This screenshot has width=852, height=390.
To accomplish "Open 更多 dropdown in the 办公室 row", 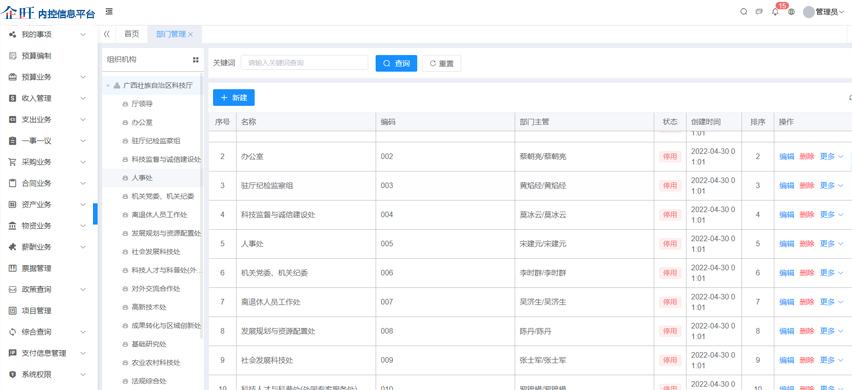I will point(831,156).
